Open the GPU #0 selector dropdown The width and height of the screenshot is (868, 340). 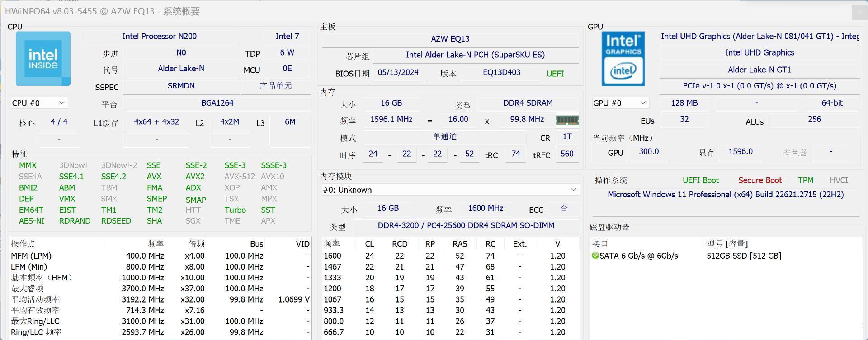point(620,103)
